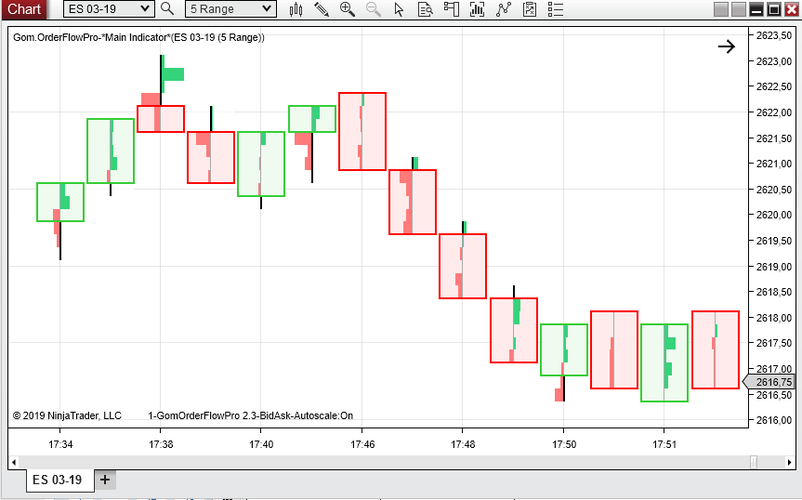Click the second gray link button
This screenshot has height=500, width=802.
pos(739,9)
